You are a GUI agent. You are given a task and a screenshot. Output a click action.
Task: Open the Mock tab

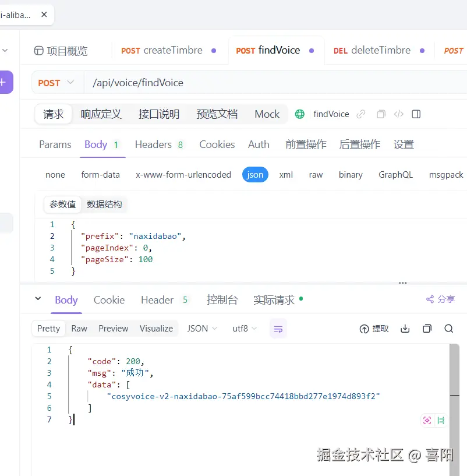[267, 114]
